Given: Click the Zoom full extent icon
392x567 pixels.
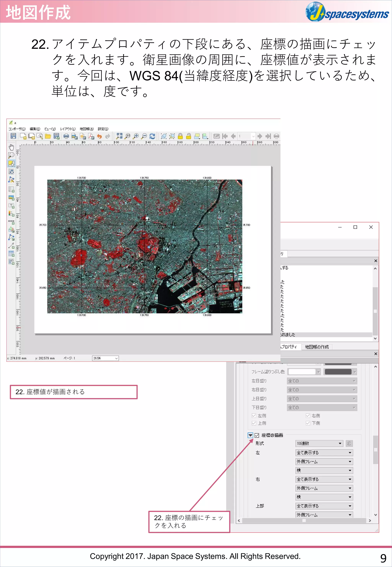Looking at the screenshot, I should point(119,136).
